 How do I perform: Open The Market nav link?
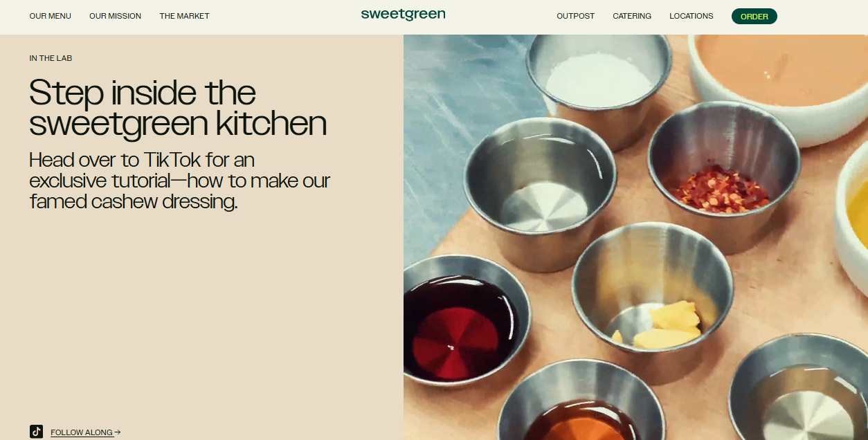coord(184,16)
